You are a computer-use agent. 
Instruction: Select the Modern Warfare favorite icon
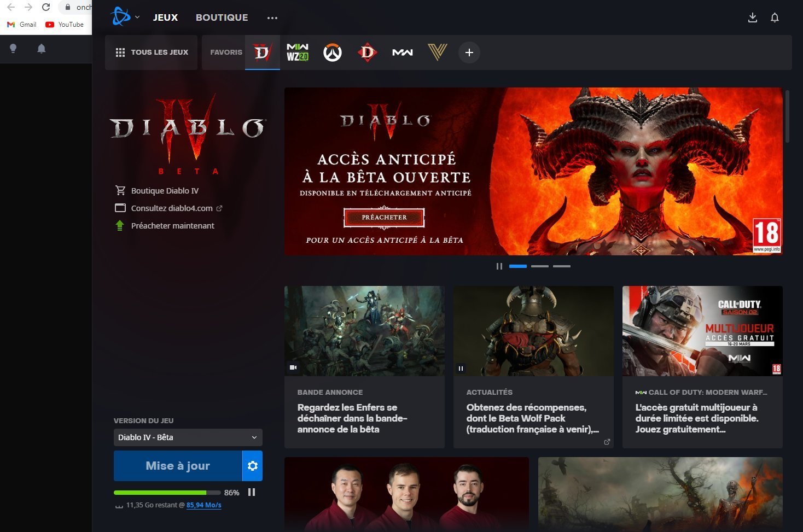pyautogui.click(x=403, y=52)
